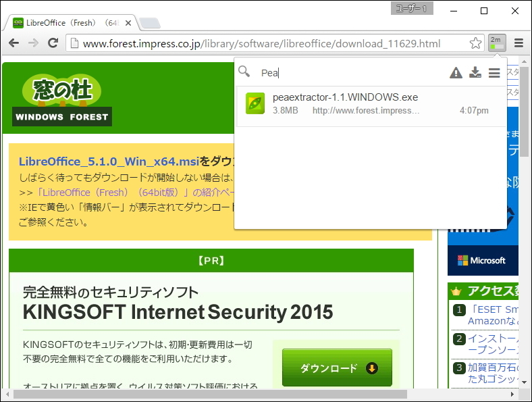Open the LibreOffice (Fresh) 64bit版 introduction link
This screenshot has height=402, width=532.
point(136,193)
